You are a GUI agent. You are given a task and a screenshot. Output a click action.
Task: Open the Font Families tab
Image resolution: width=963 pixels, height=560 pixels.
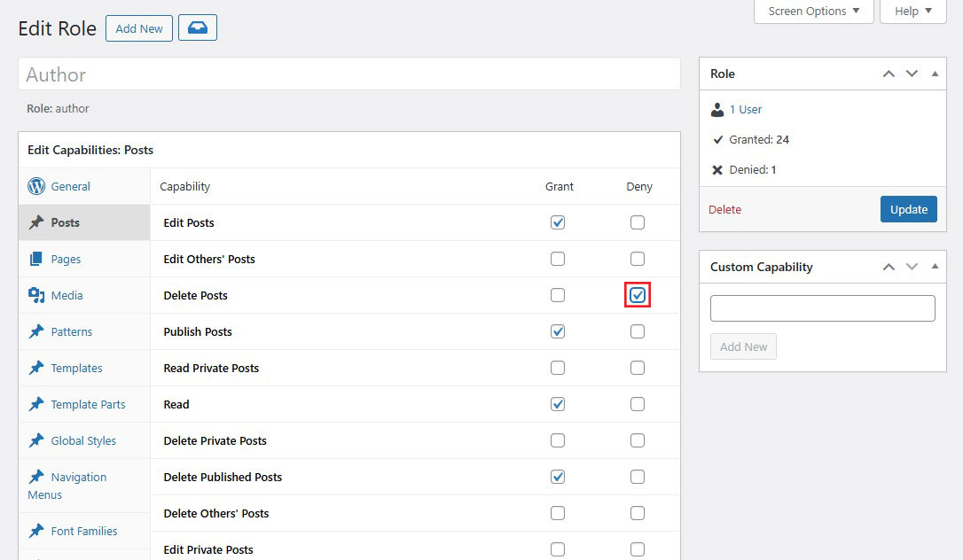coord(84,531)
